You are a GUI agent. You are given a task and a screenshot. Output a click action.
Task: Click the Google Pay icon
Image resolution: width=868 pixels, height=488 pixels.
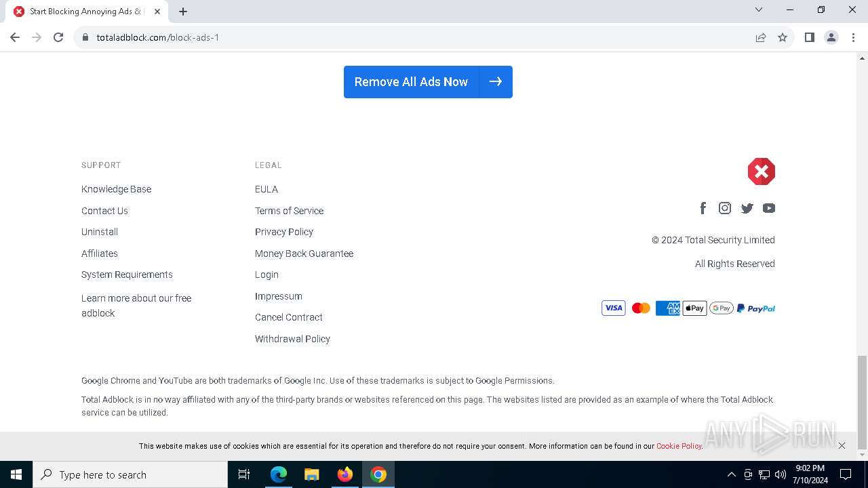pos(722,308)
